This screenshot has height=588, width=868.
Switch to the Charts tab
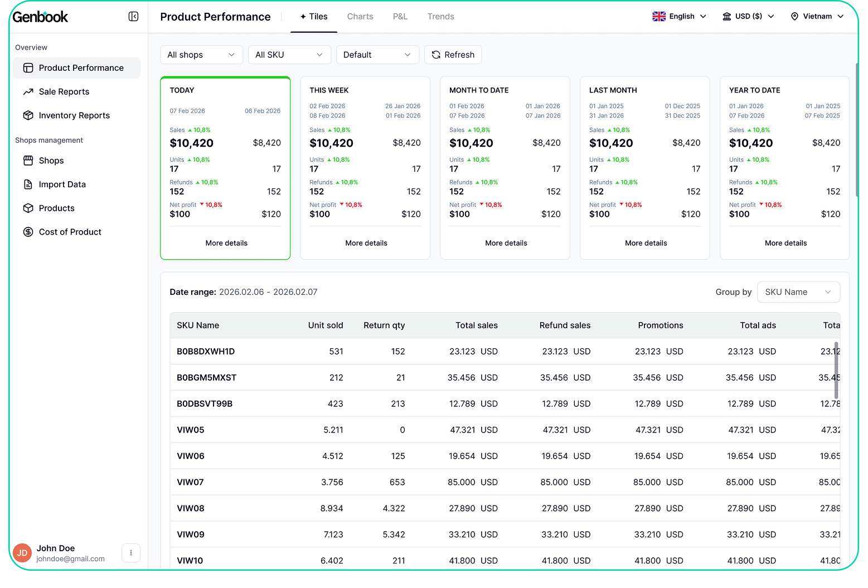point(360,17)
